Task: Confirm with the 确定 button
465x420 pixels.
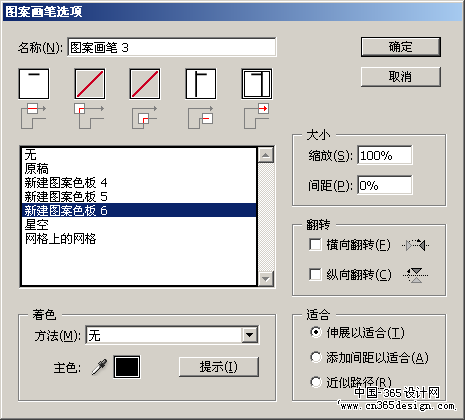Action: [401, 47]
